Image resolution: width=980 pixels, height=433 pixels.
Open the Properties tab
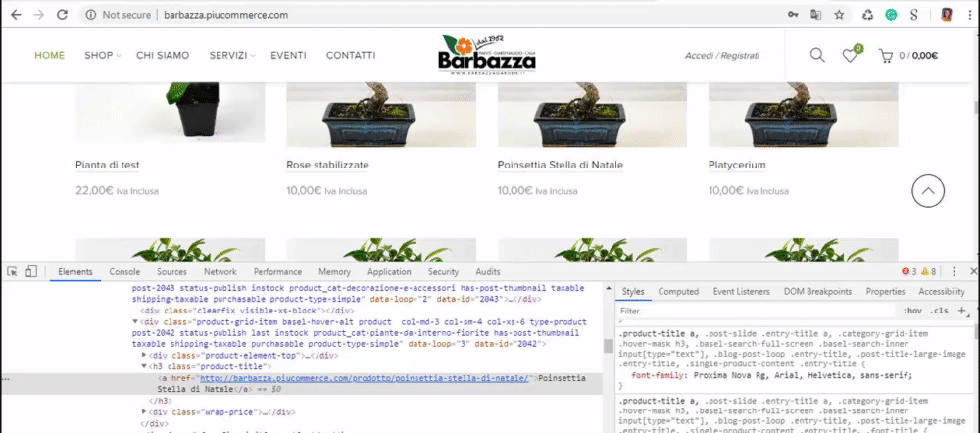click(x=885, y=291)
